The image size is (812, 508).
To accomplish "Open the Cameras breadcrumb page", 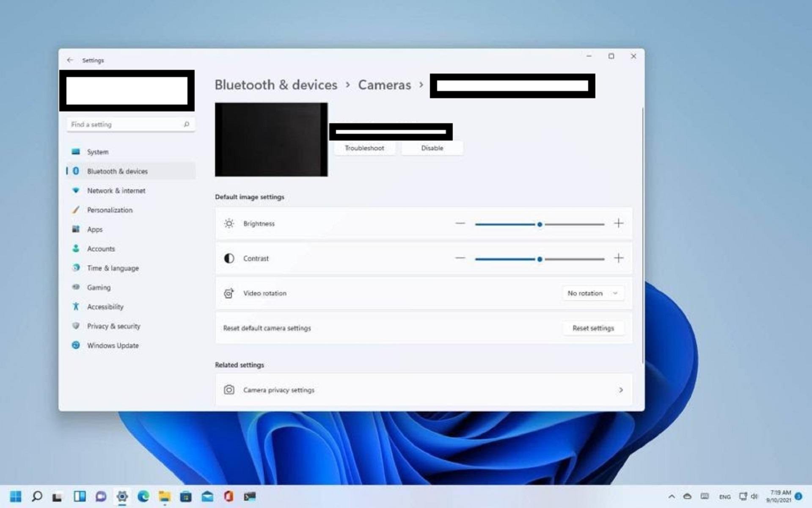I will coord(384,85).
